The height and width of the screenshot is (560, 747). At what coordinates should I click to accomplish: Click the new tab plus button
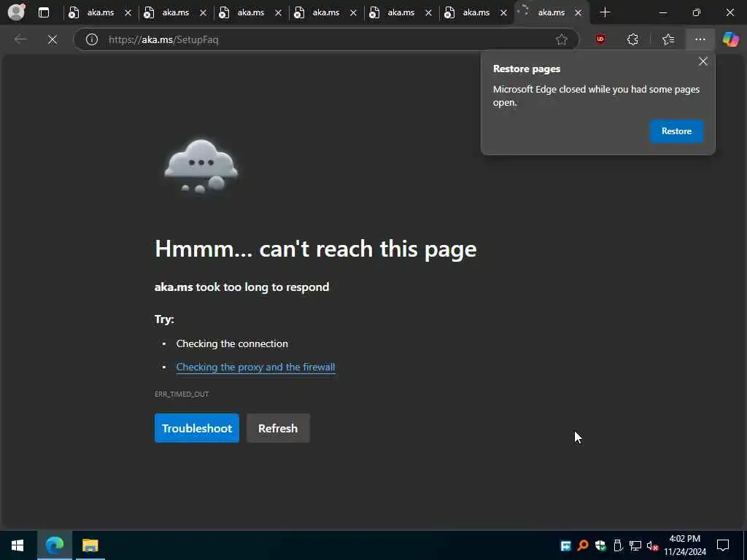point(605,12)
